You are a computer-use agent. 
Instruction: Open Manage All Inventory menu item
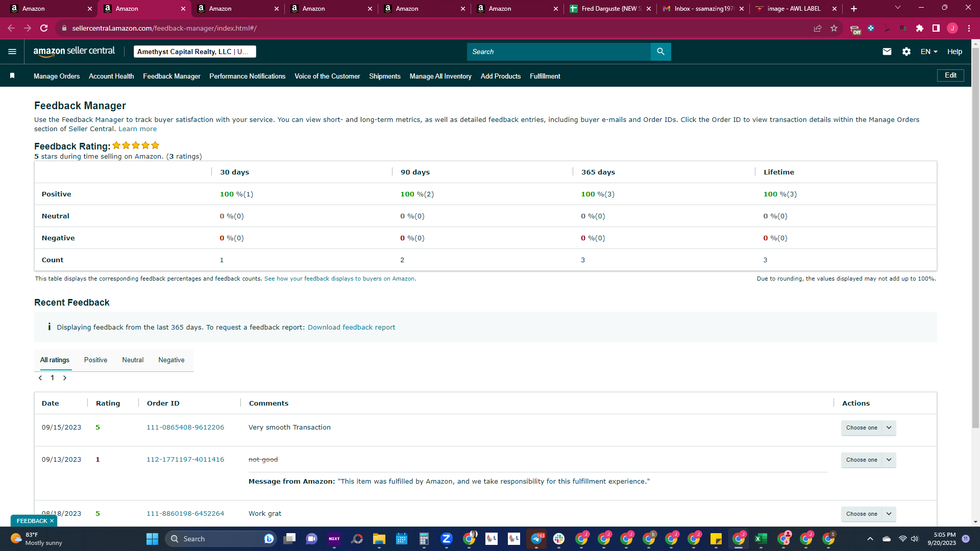[x=440, y=76]
